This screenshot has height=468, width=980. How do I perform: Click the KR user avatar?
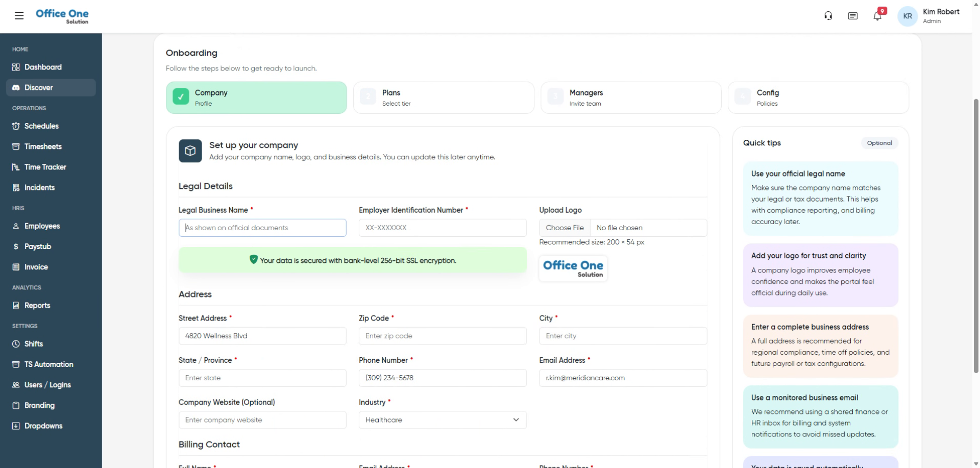[907, 16]
